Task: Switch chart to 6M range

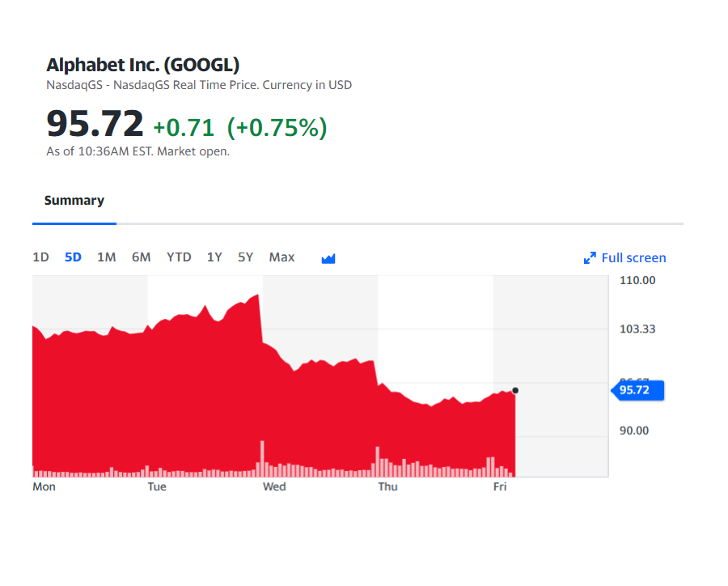Action: [141, 257]
